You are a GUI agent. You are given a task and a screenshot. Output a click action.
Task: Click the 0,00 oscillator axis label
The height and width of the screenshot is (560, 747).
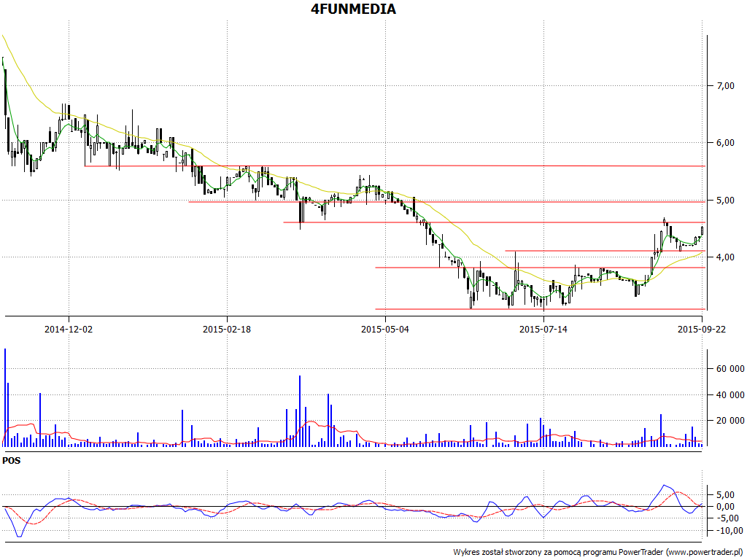tap(726, 507)
